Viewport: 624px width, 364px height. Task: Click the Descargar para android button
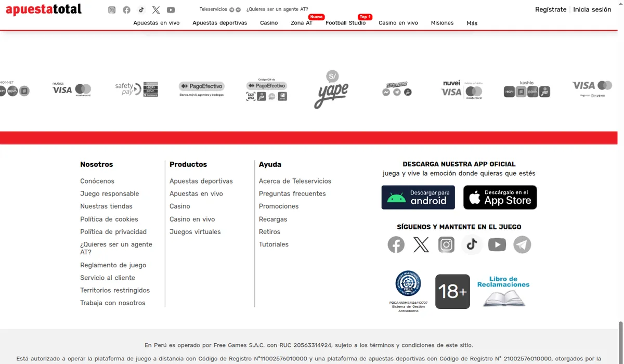point(418,198)
